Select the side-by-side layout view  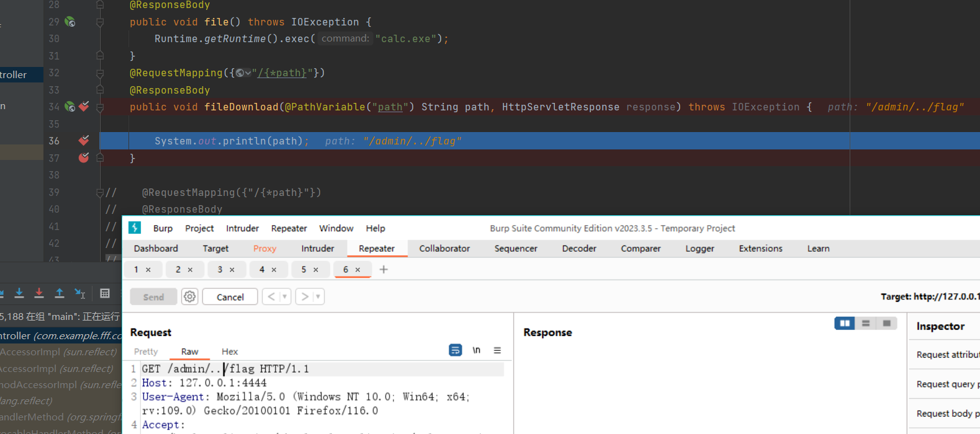coord(844,323)
